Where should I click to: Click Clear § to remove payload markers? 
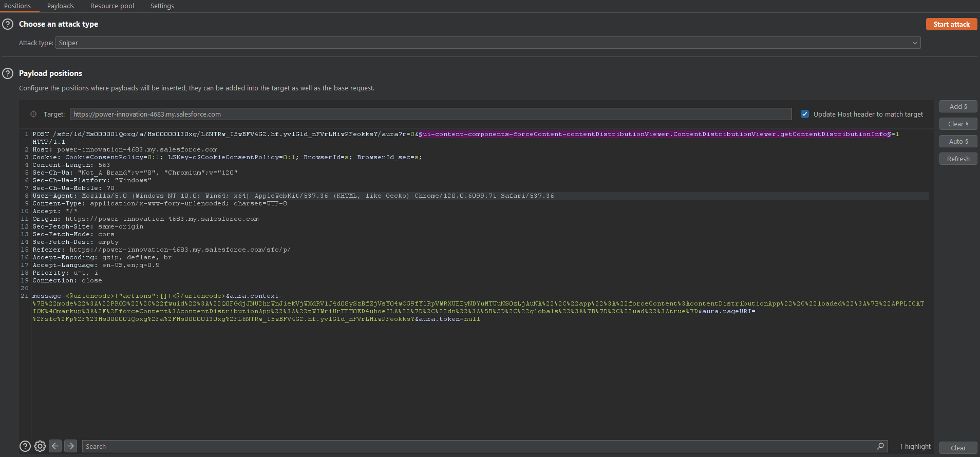point(958,124)
